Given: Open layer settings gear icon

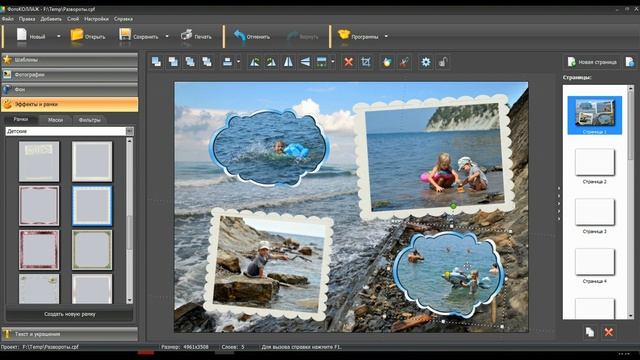Looking at the screenshot, I should [x=426, y=62].
